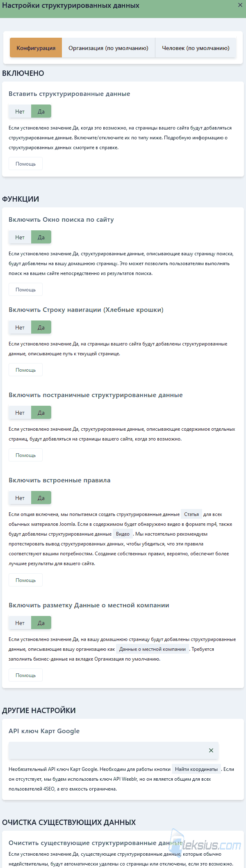Viewport: 246px width, 868px height.
Task: Open the Конфигурация tab
Action: (36, 48)
